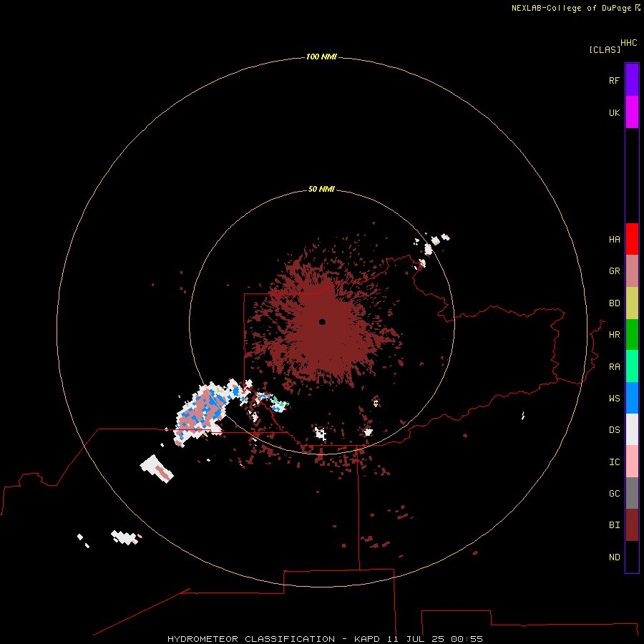Click the 'HYDROMETEOR CLASSIFICATION' title text

pyautogui.click(x=251, y=639)
